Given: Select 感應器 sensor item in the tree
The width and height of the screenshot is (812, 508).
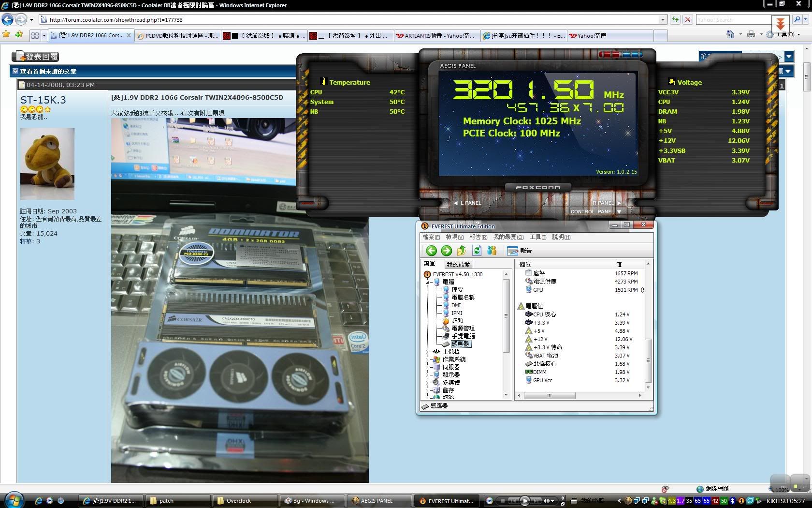Looking at the screenshot, I should (x=460, y=344).
